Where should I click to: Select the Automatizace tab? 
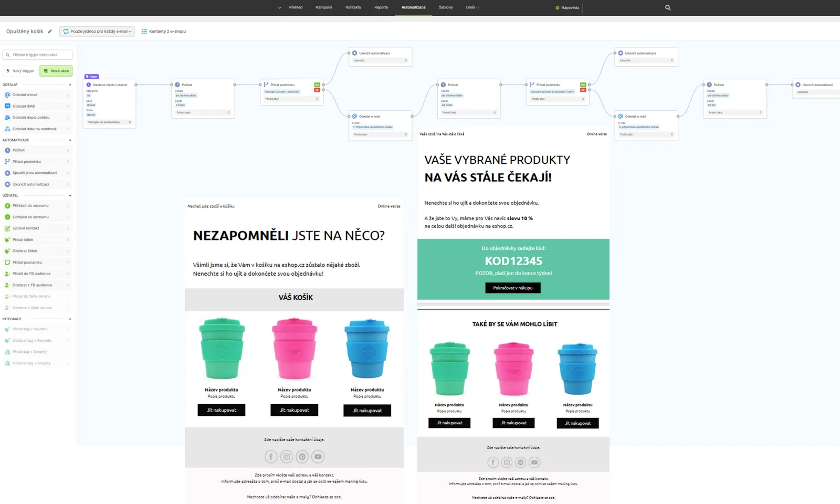point(414,7)
